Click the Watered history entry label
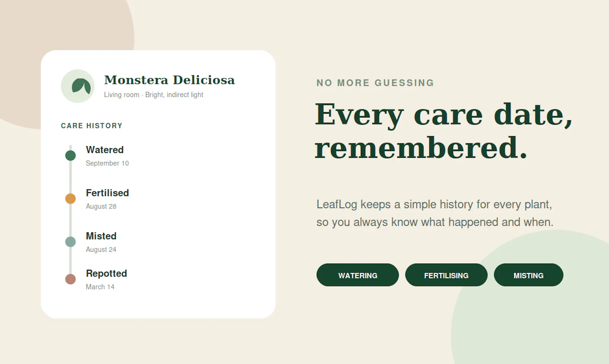 coord(105,150)
